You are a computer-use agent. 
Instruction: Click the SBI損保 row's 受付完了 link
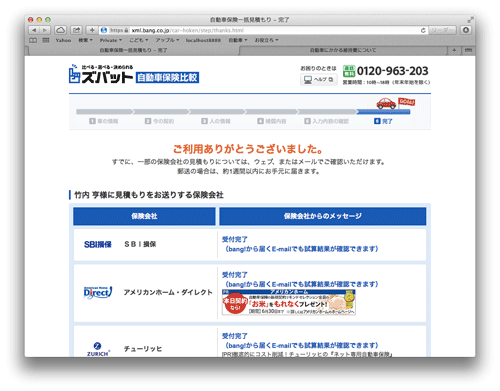(x=235, y=239)
